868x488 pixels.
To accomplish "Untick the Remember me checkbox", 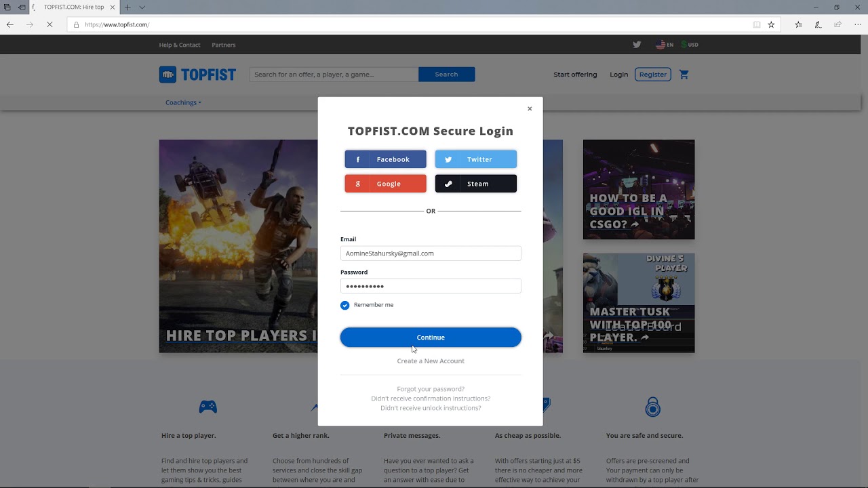I will [x=345, y=306].
